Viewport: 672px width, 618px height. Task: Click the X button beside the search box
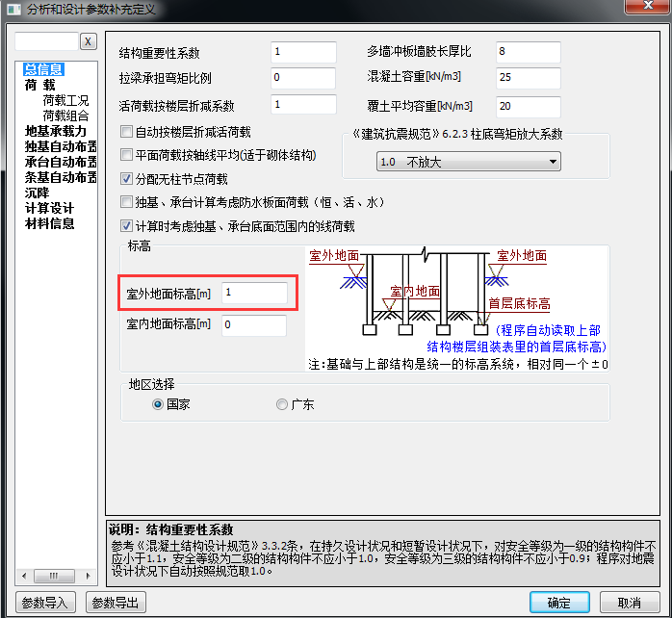88,41
